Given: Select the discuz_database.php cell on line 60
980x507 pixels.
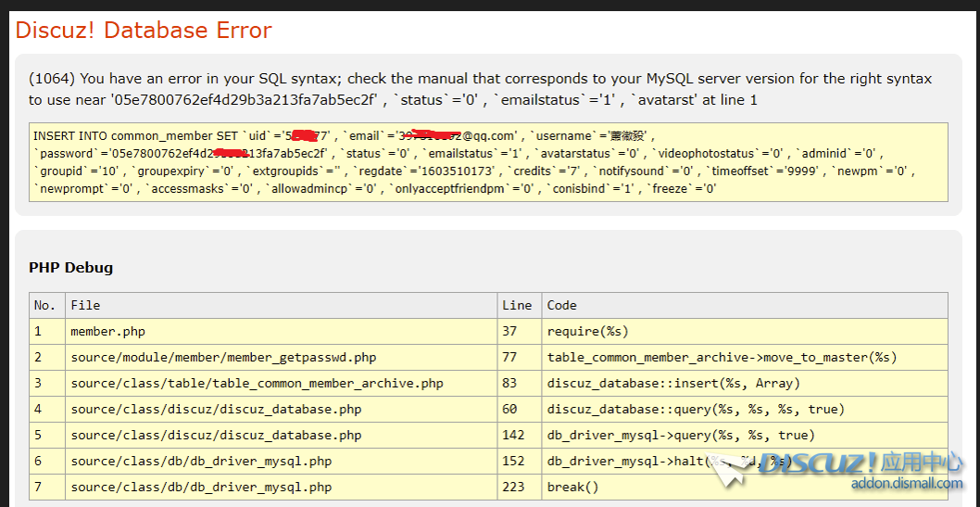Looking at the screenshot, I should pyautogui.click(x=282, y=410).
